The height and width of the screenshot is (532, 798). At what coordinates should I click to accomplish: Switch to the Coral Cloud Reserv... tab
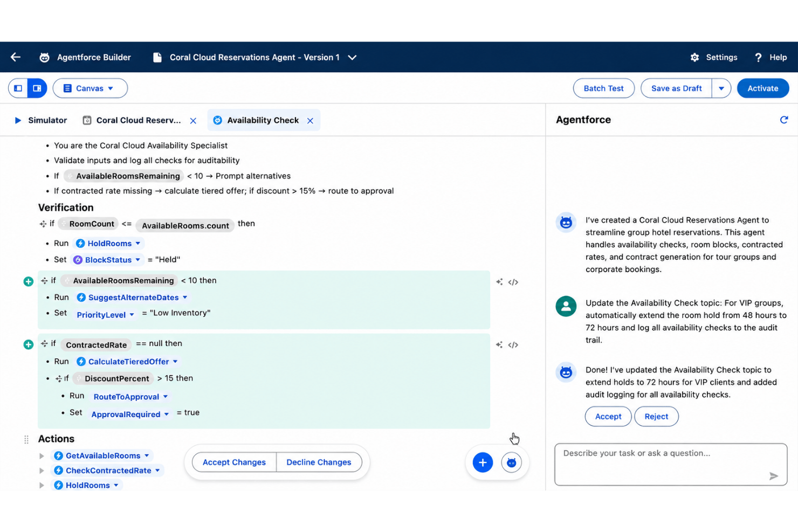tap(132, 120)
